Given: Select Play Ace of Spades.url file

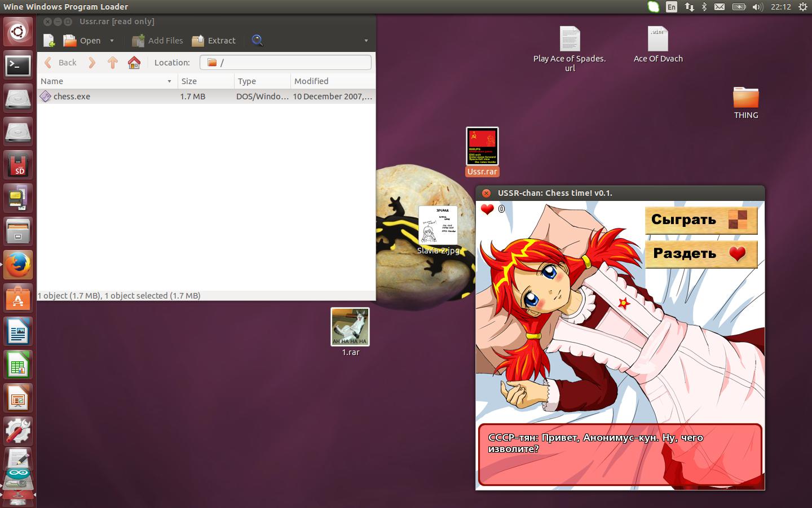Looking at the screenshot, I should click(x=570, y=49).
